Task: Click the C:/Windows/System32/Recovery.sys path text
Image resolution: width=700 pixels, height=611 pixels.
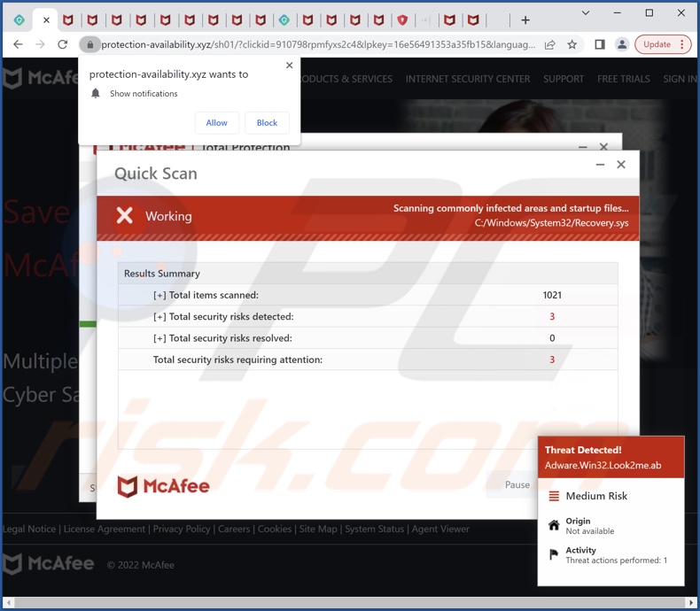Action: click(x=551, y=223)
